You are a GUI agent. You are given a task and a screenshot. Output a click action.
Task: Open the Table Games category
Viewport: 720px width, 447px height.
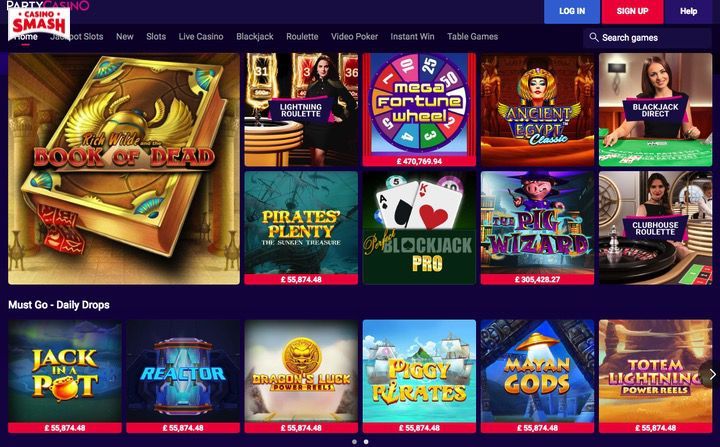(x=472, y=37)
